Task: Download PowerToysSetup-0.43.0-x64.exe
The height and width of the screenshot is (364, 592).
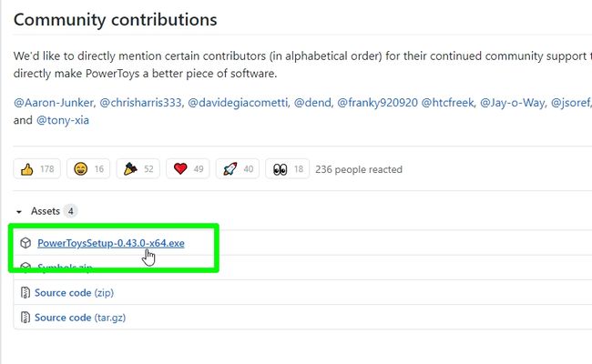Action: pos(111,243)
